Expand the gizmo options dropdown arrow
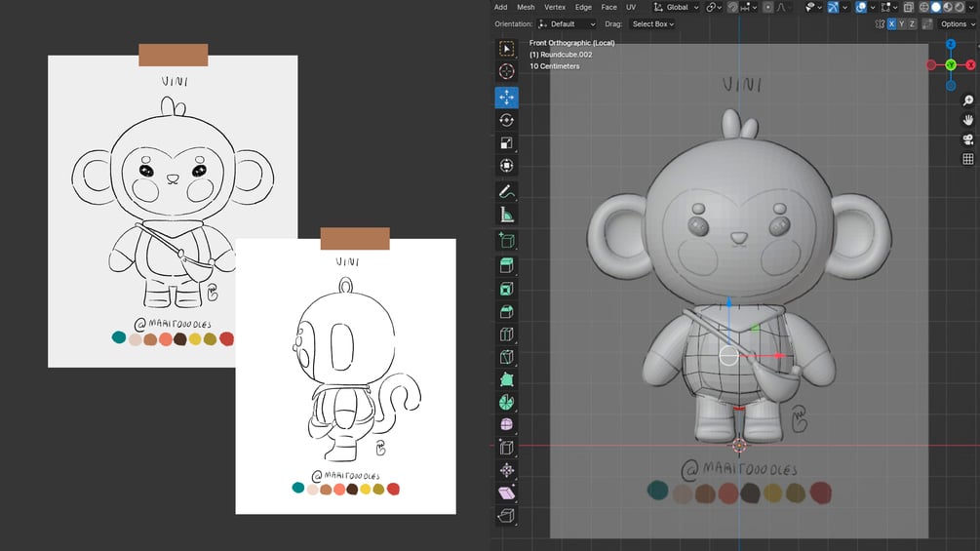The width and height of the screenshot is (980, 551). (845, 7)
